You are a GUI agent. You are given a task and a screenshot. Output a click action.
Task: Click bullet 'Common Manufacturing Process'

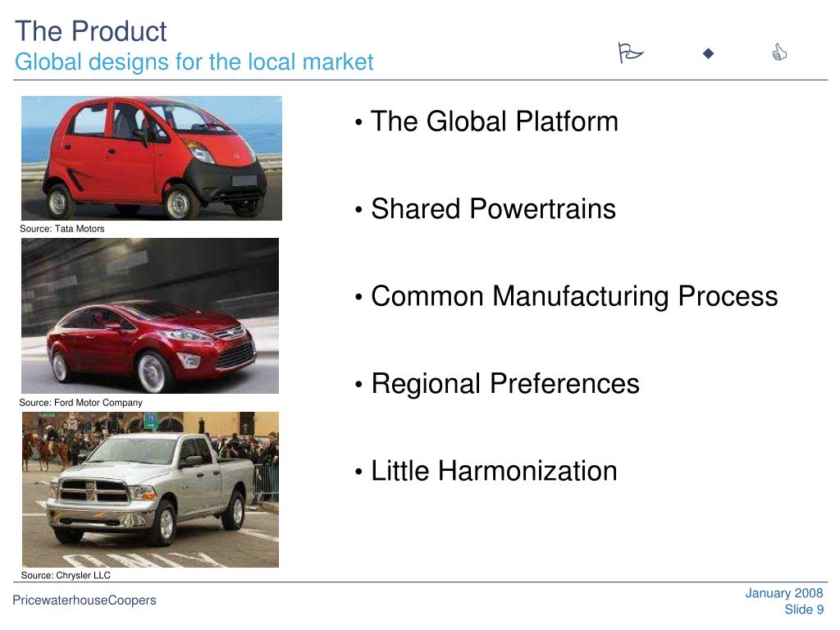[x=574, y=296]
